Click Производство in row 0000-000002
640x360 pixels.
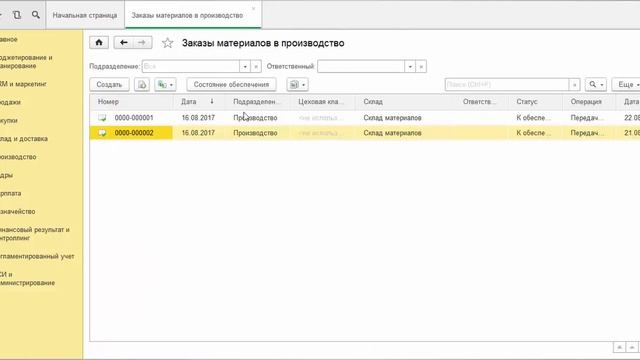coord(255,133)
